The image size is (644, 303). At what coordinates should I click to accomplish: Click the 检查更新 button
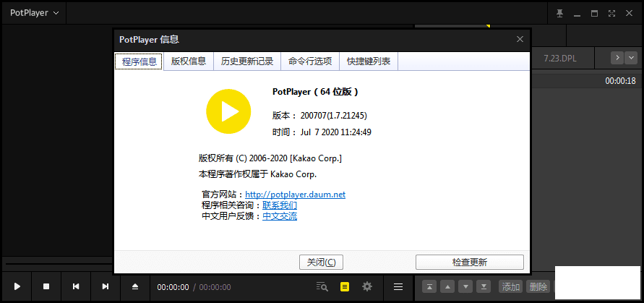pyautogui.click(x=469, y=263)
